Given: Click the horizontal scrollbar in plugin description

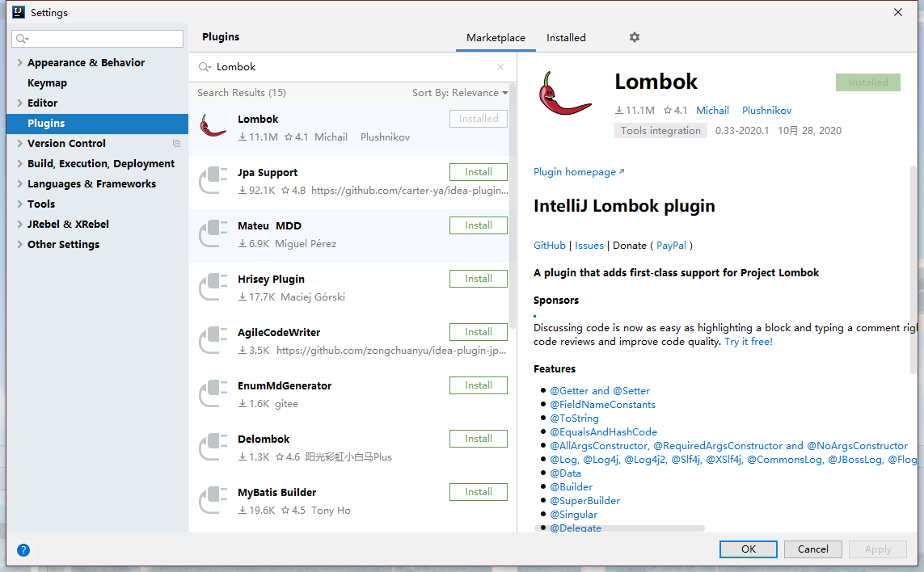Looking at the screenshot, I should click(619, 528).
